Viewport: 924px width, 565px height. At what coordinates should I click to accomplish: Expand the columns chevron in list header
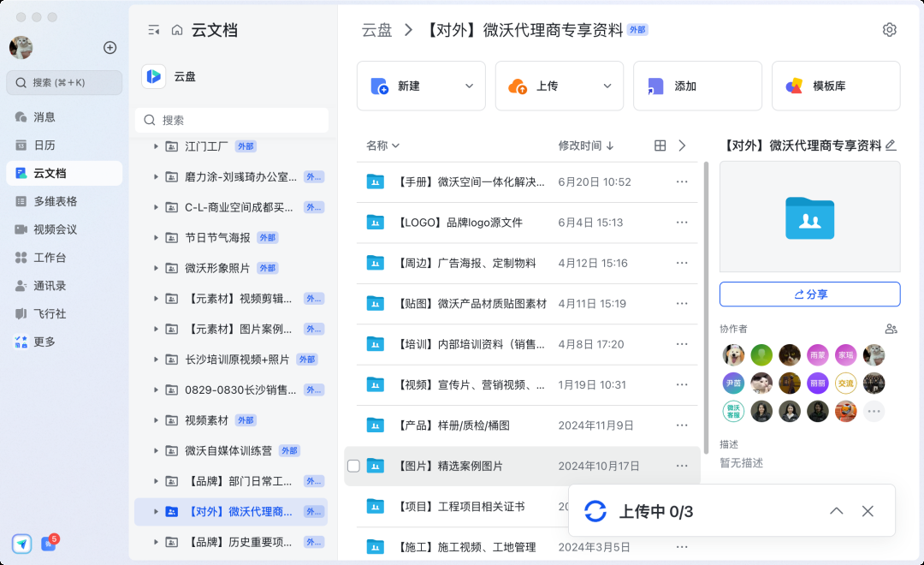point(682,146)
